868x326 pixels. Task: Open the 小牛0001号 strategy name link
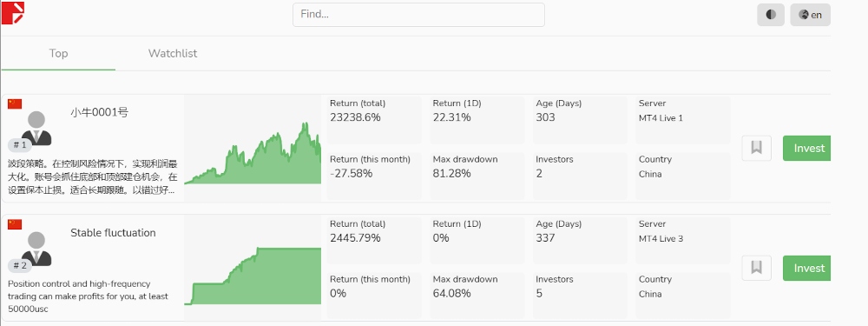[99, 112]
